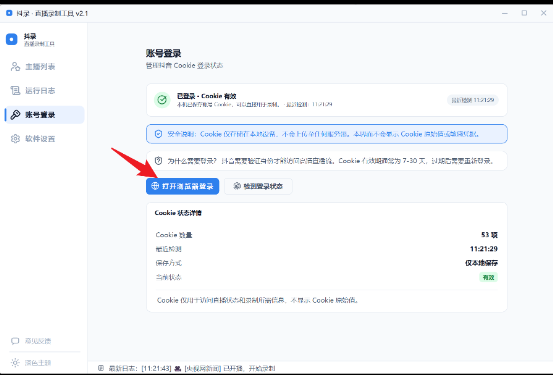Click the '11:21:29' value in Cookie details
Image resolution: width=553 pixels, height=375 pixels.
[484, 249]
